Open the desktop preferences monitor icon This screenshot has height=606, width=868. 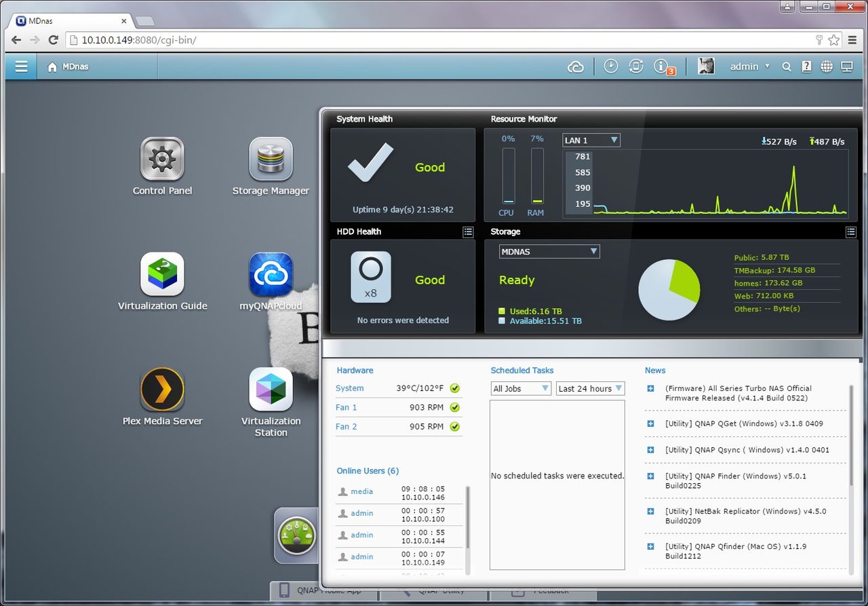coord(847,67)
